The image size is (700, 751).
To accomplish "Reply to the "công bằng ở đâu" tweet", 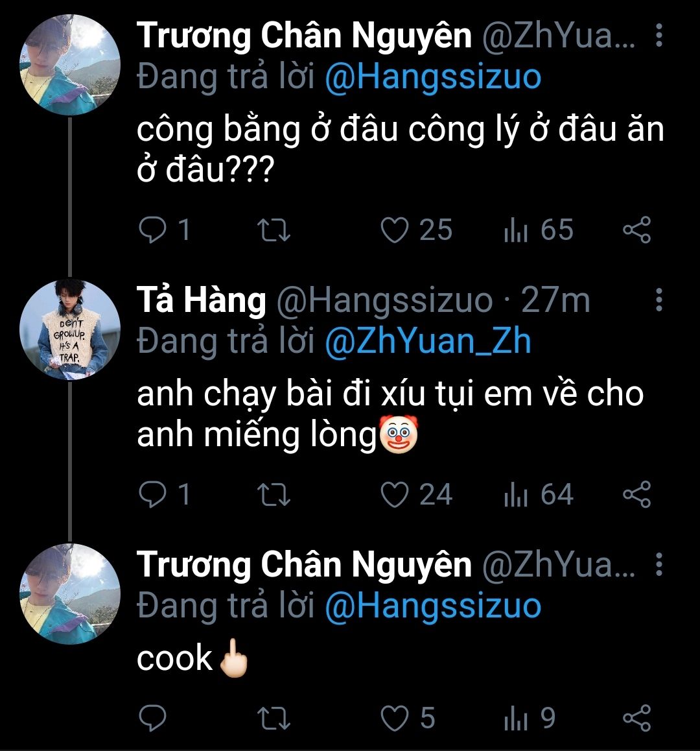I will pyautogui.click(x=153, y=230).
